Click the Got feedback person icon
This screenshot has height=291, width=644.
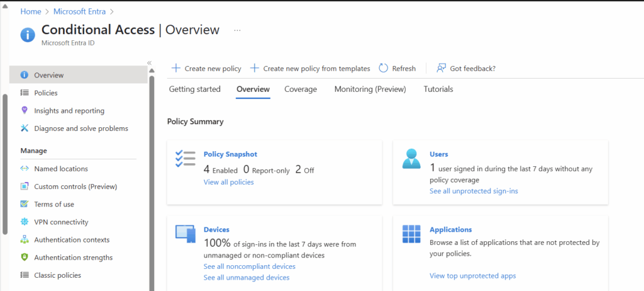[441, 68]
